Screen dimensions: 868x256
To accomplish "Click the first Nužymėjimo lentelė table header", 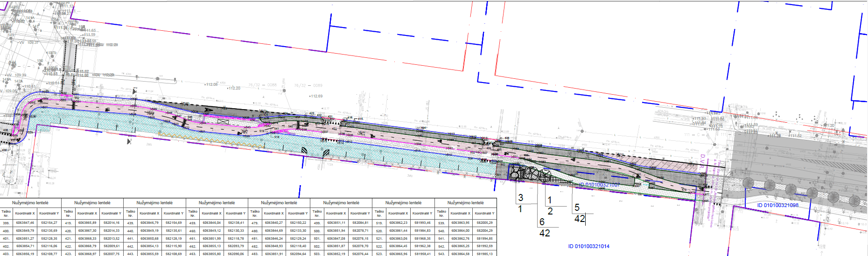I will pyautogui.click(x=30, y=203).
